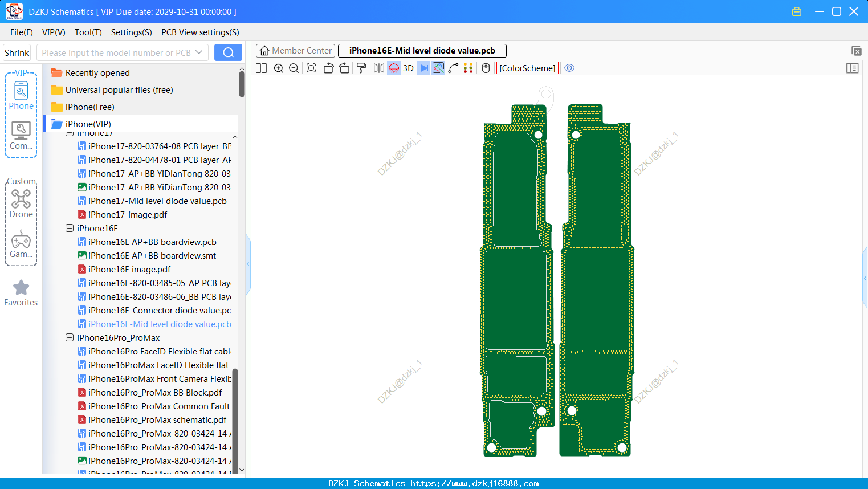Switch to Member Center tab
The image size is (868, 489).
coord(295,51)
